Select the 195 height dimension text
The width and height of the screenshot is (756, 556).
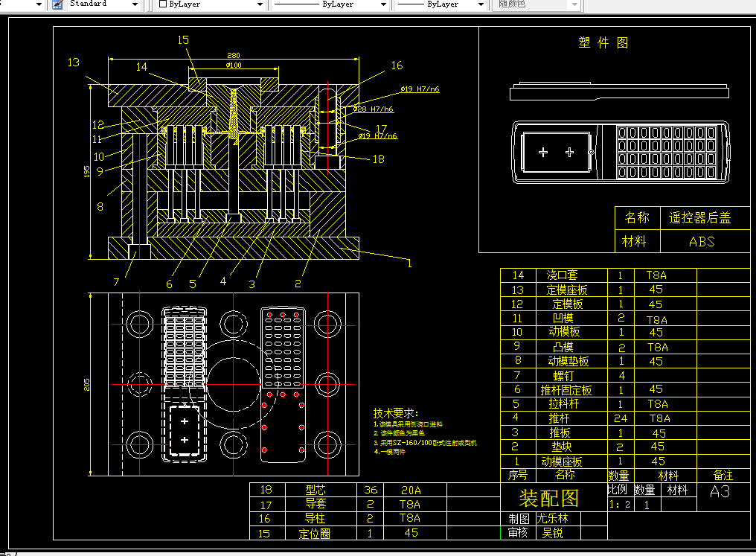(87, 172)
